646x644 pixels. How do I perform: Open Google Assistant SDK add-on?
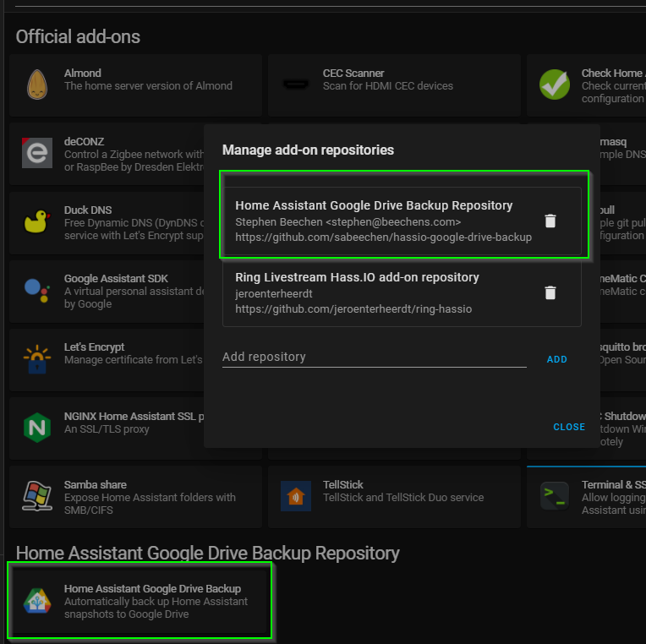pos(107,291)
